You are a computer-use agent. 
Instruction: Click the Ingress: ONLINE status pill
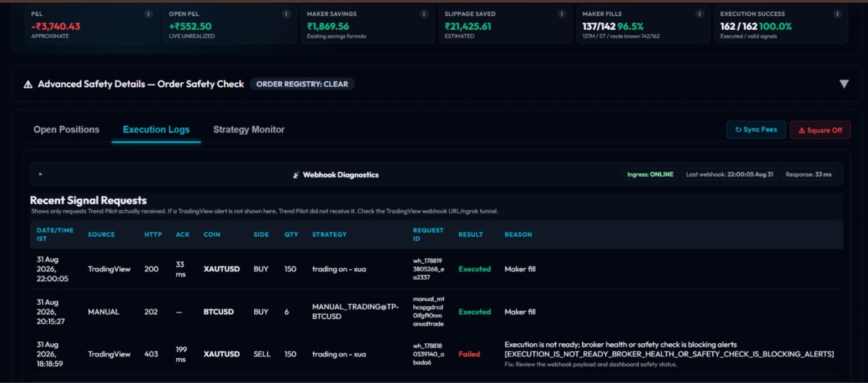[x=650, y=174]
